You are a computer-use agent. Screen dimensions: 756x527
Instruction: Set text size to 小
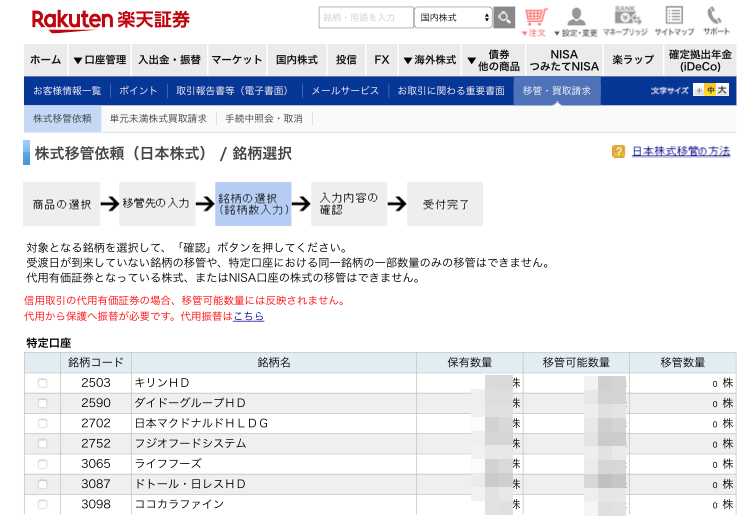coord(699,90)
